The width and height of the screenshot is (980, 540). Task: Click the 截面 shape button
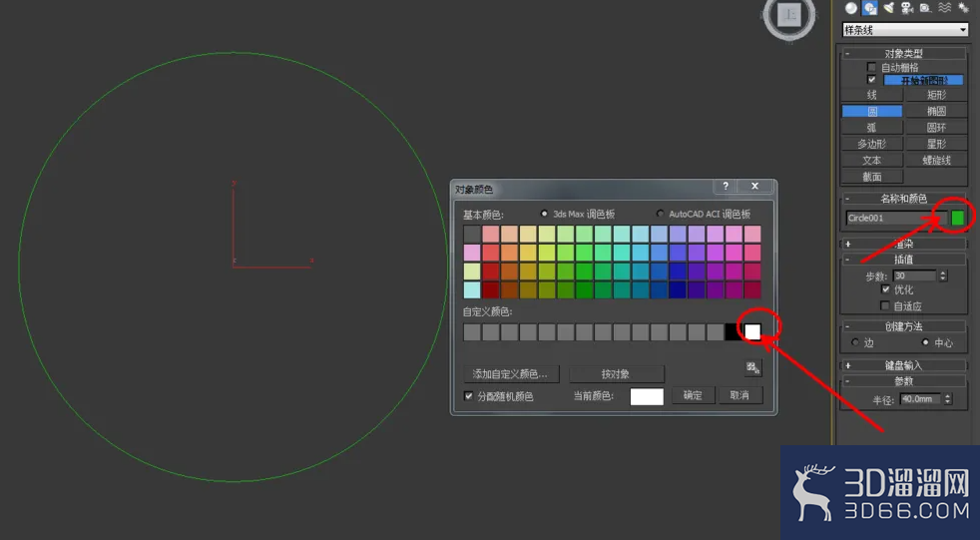pyautogui.click(x=872, y=177)
